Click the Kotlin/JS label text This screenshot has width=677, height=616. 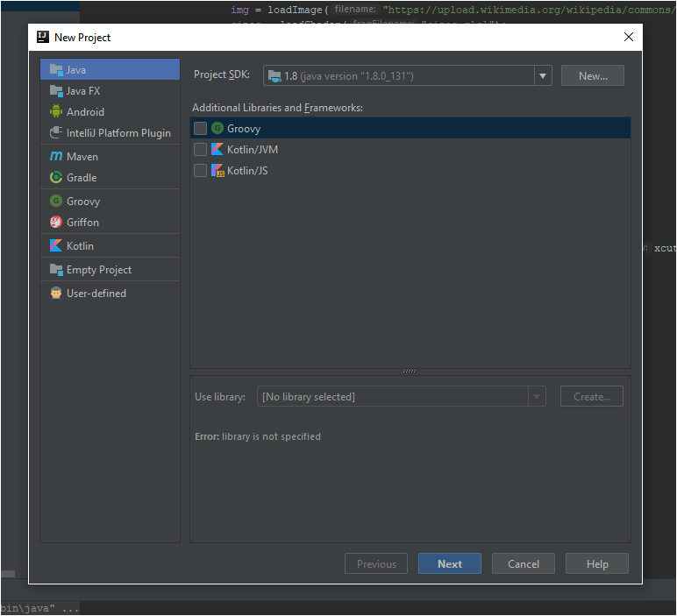pyautogui.click(x=247, y=171)
